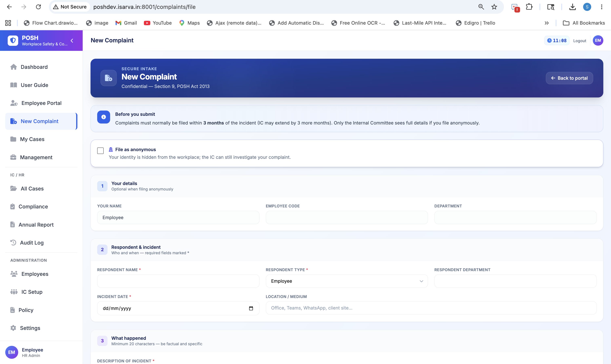
Task: Click the Employee Code input field
Action: coord(347,218)
